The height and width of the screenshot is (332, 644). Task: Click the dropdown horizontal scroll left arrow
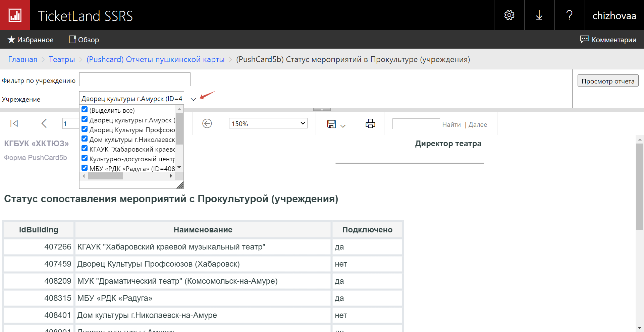coord(84,176)
